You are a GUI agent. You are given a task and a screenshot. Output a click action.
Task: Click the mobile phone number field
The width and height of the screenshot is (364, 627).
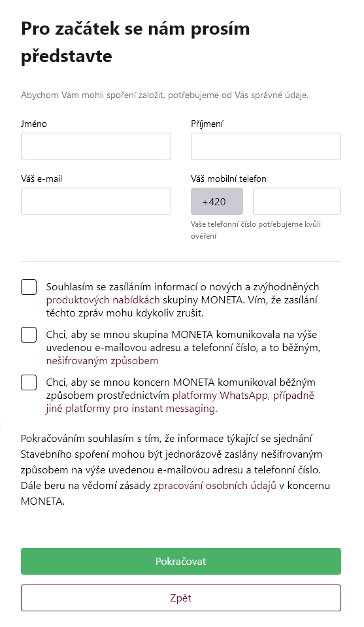[x=297, y=201]
